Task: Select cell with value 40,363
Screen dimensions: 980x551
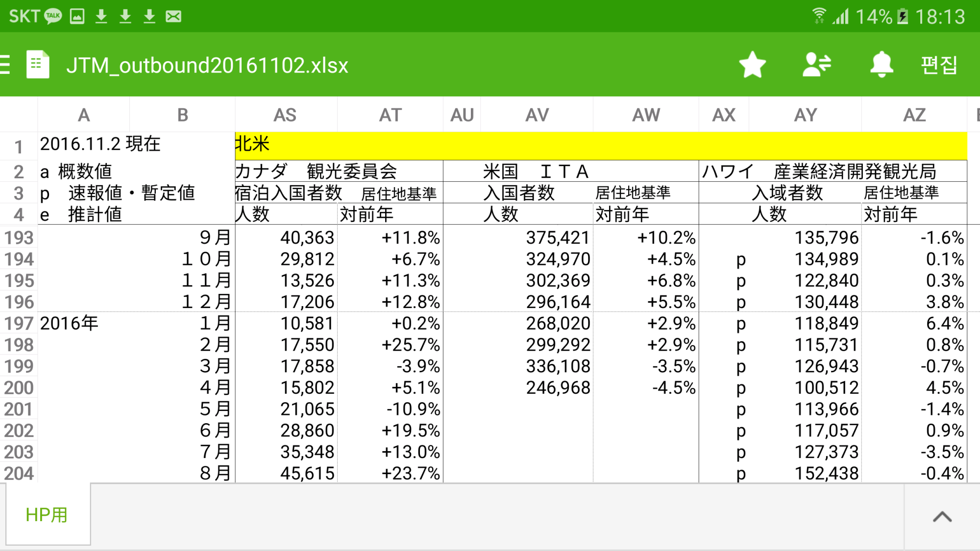Action: point(286,238)
